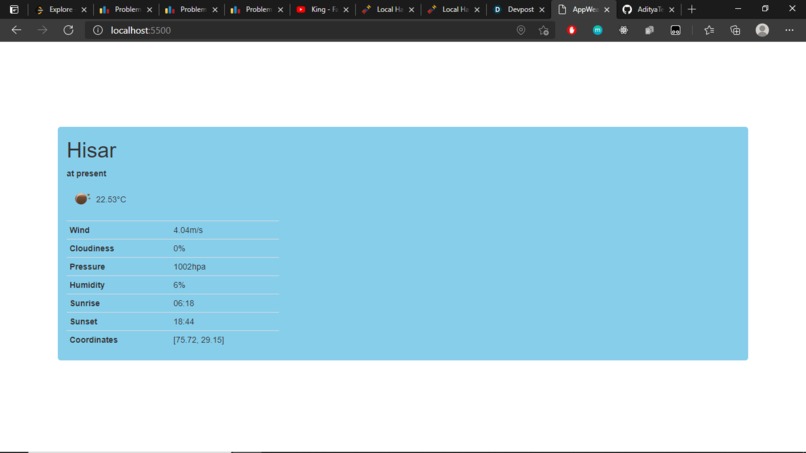Switch to the King YouTube tab
Image resolution: width=806 pixels, height=453 pixels.
(323, 9)
